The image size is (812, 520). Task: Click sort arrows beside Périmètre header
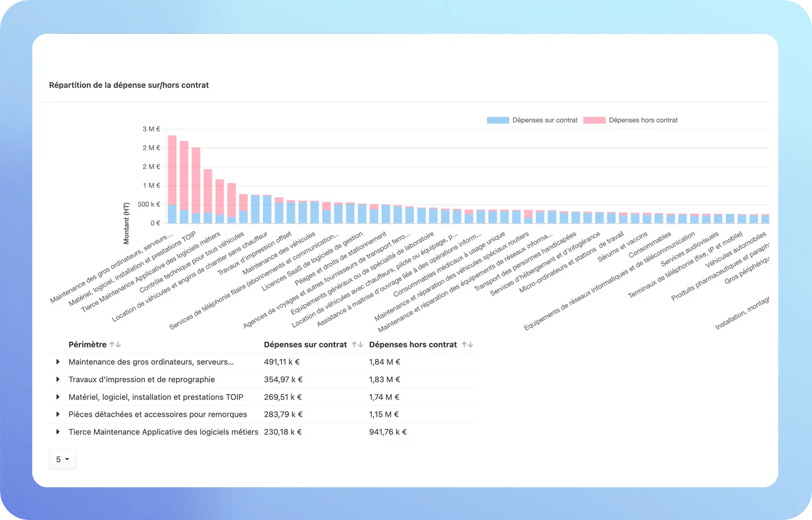[x=115, y=345]
